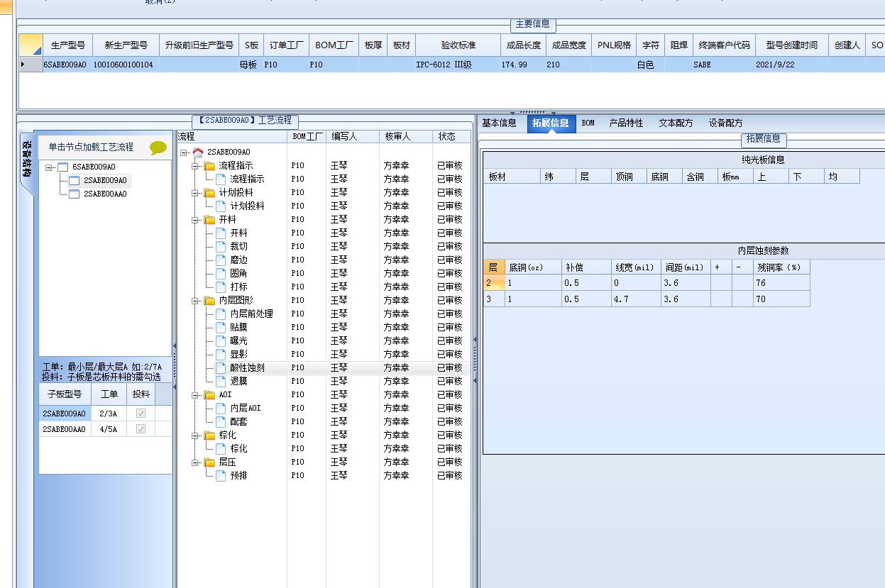Collapse the 计划投料 folder node
The image size is (885, 588).
[195, 192]
